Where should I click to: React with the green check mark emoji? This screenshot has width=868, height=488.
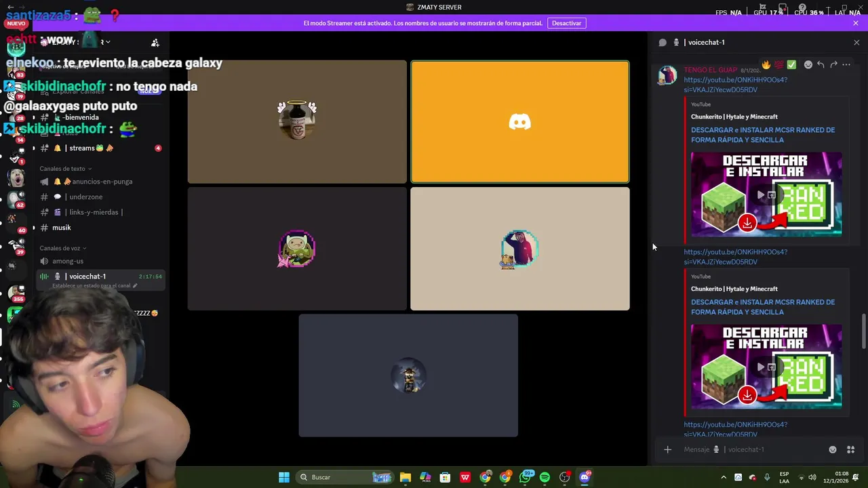tap(791, 64)
